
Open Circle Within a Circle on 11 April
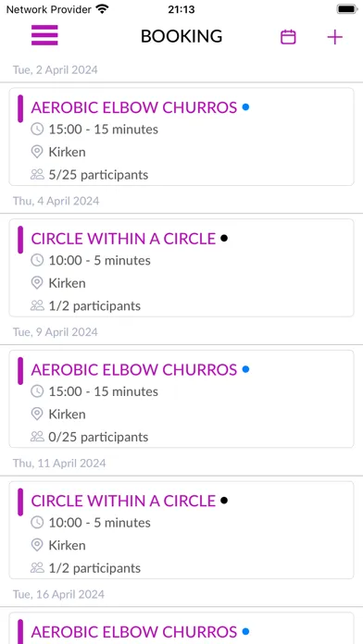pos(181,530)
